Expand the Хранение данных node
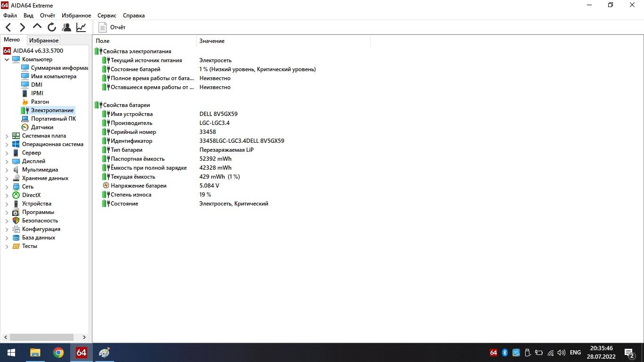Viewport: 644px width, 362px height. [7, 178]
